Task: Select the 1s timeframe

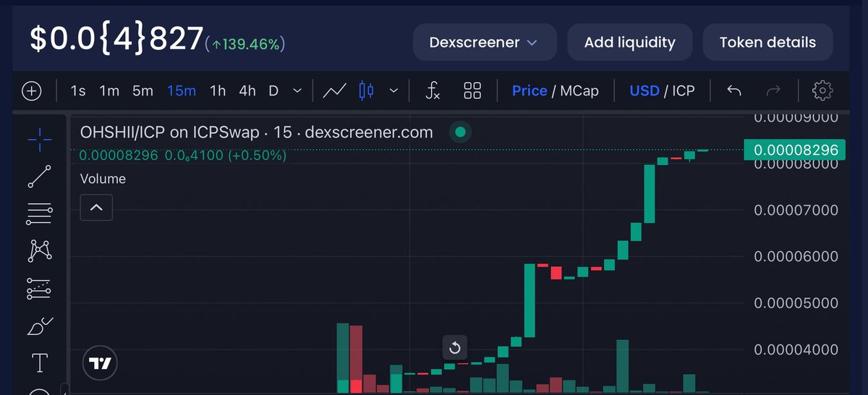Action: pos(78,91)
